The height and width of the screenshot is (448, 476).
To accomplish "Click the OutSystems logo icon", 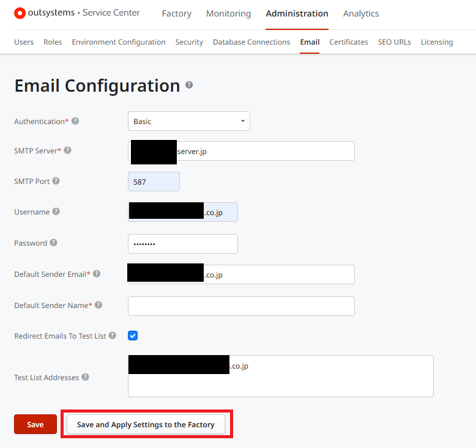I will click(20, 13).
